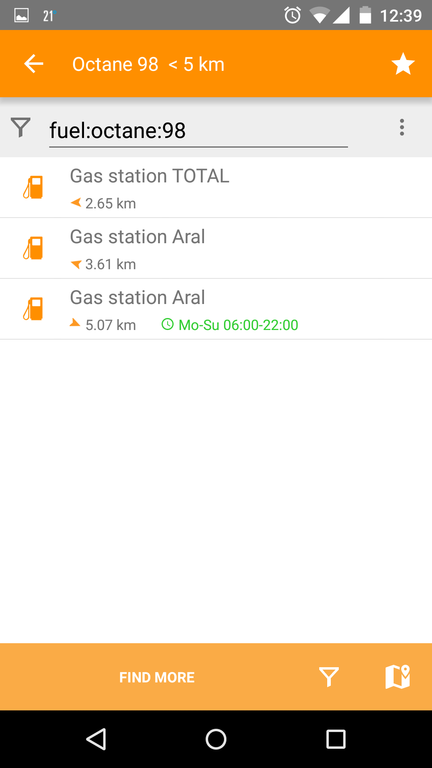Image resolution: width=432 pixels, height=768 pixels.
Task: Tap Android home circle button
Action: [216, 739]
